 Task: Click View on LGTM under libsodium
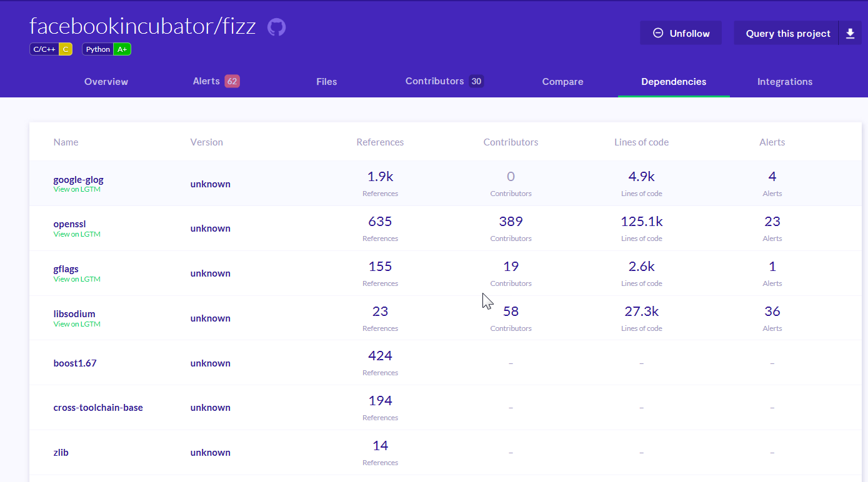point(77,324)
